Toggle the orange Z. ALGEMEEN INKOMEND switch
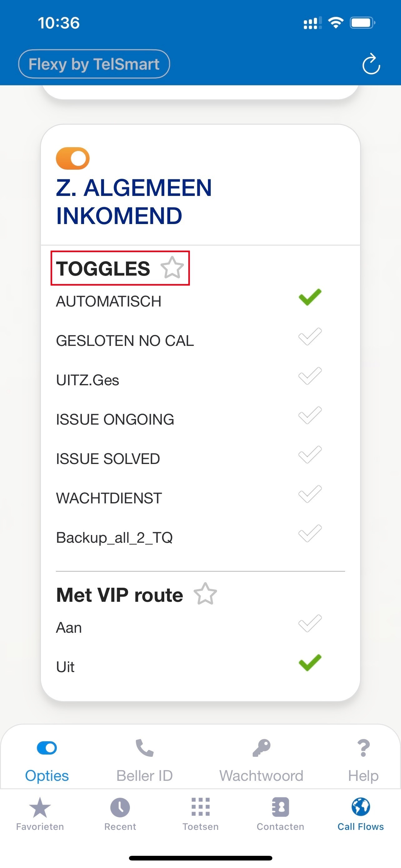Image resolution: width=401 pixels, height=868 pixels. [73, 158]
